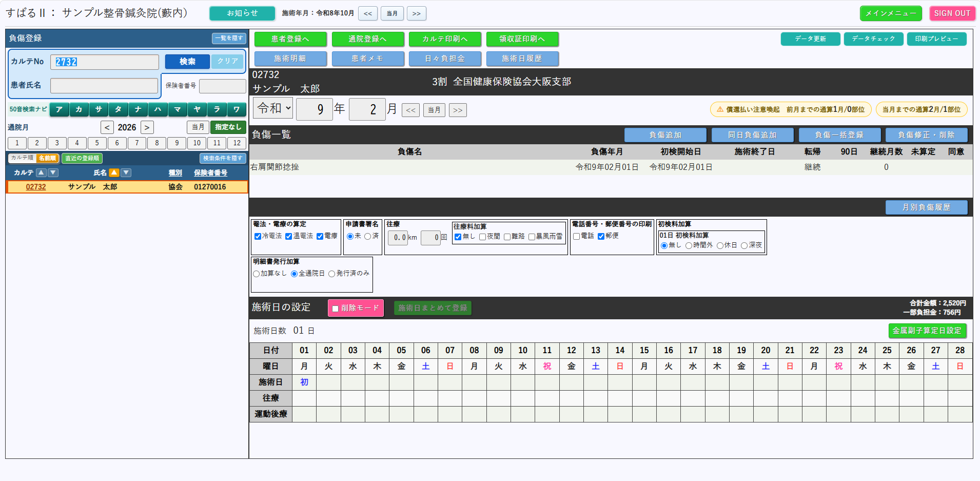Open the 令和 era dropdown
The image size is (980, 481).
273,108
